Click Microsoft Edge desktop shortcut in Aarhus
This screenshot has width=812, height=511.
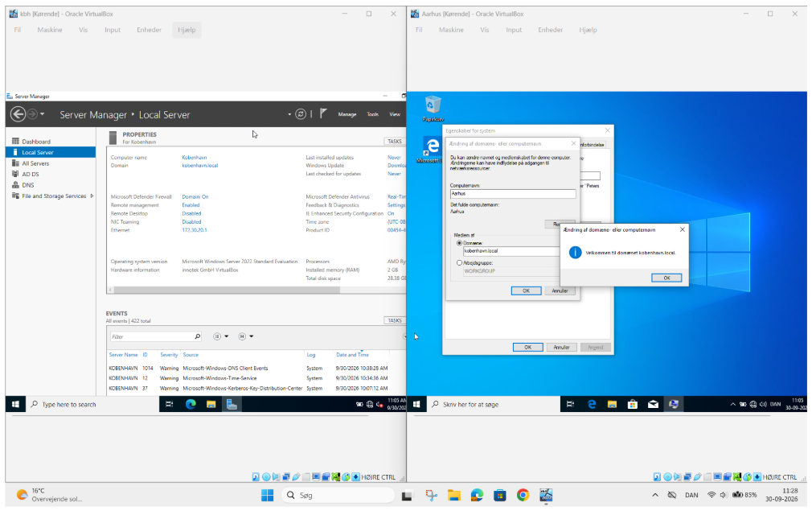430,150
